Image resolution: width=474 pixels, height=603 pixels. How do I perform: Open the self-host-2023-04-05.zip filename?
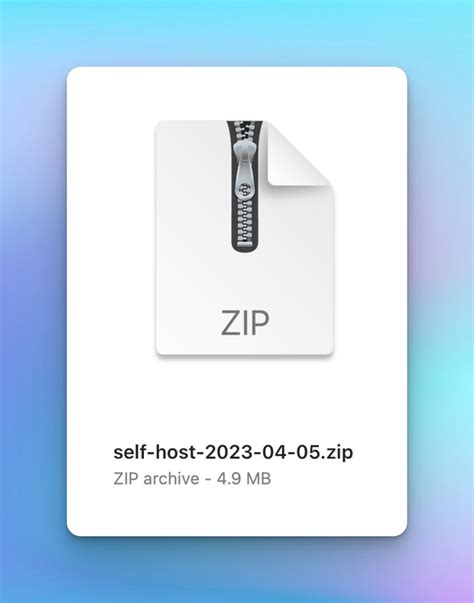point(233,452)
